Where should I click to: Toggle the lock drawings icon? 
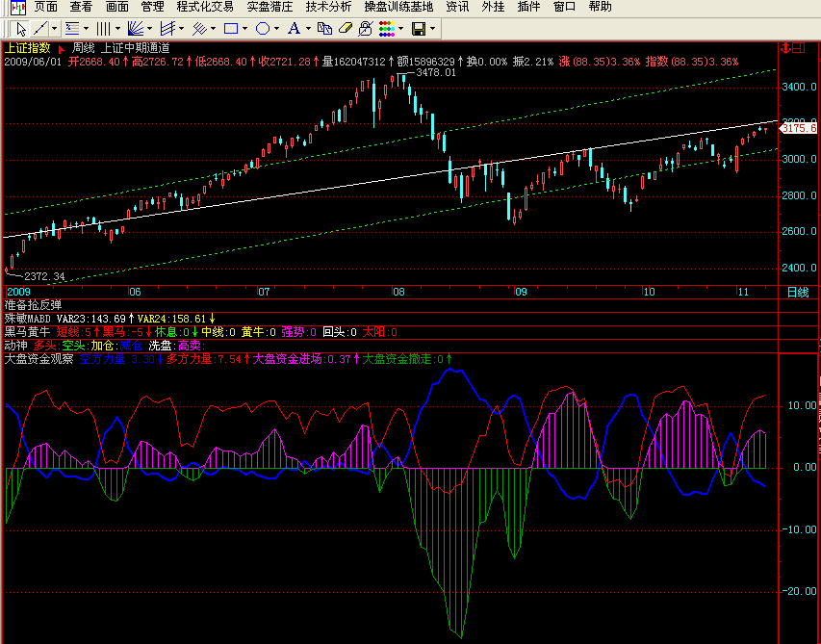pos(365,29)
